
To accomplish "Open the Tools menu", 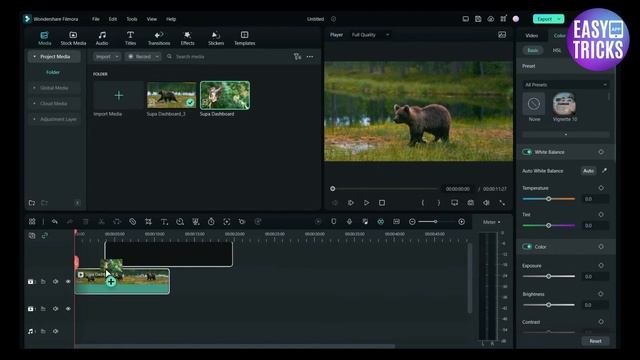I will coord(132,19).
